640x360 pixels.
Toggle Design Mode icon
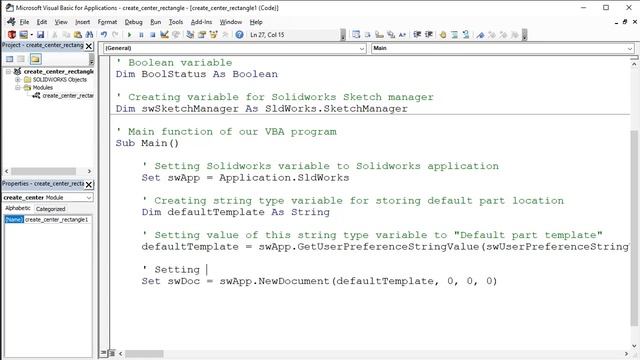[164, 35]
